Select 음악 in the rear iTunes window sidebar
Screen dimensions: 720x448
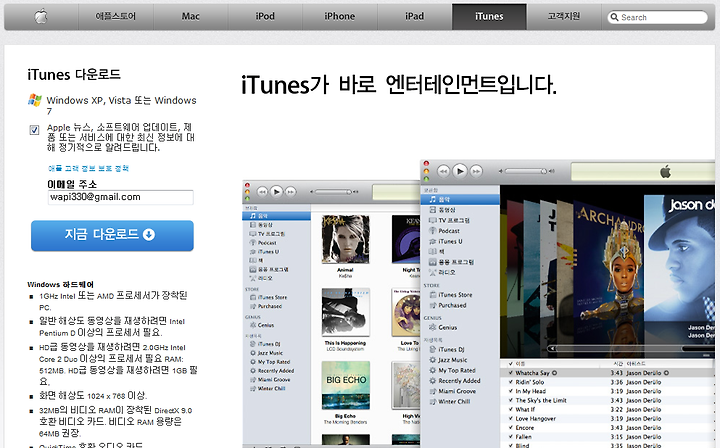point(276,216)
